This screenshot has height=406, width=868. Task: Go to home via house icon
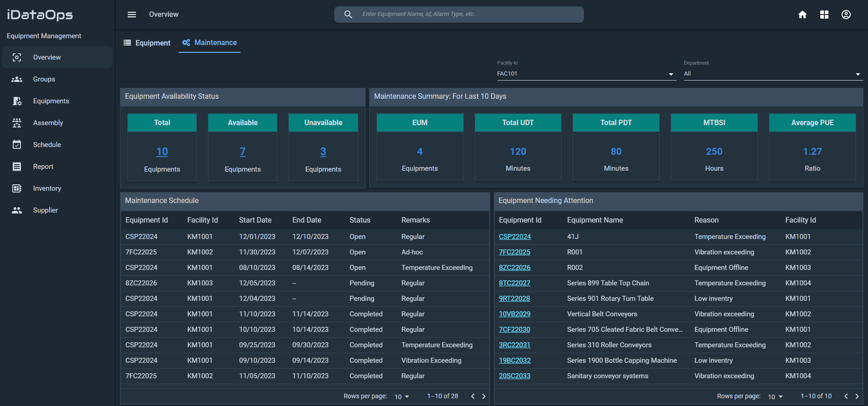click(x=803, y=15)
